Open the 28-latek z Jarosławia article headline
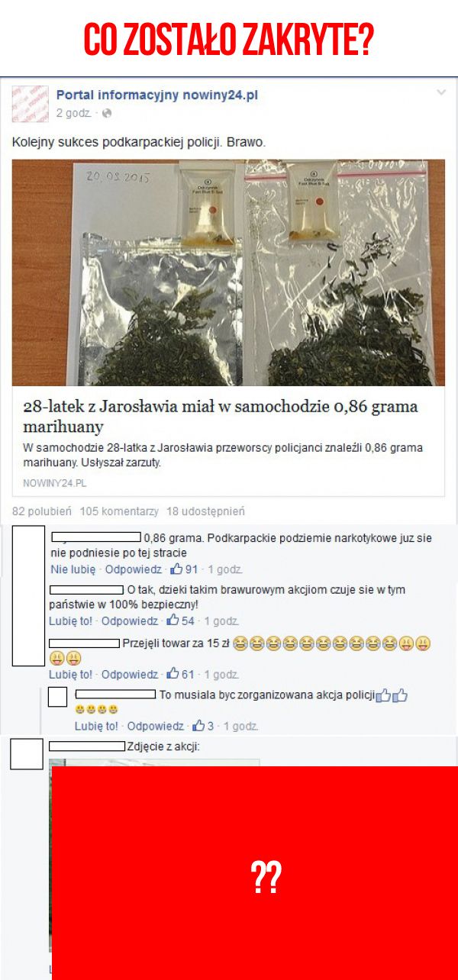The image size is (458, 980). point(221,416)
